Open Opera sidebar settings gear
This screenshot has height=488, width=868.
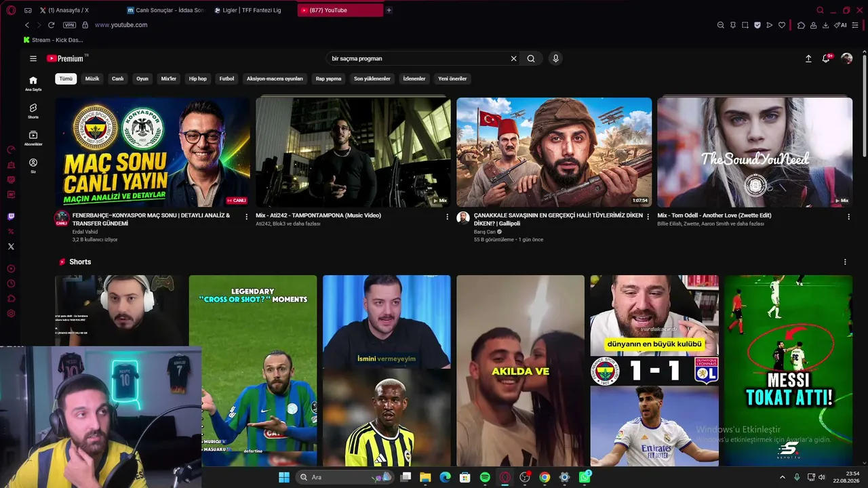pyautogui.click(x=11, y=313)
